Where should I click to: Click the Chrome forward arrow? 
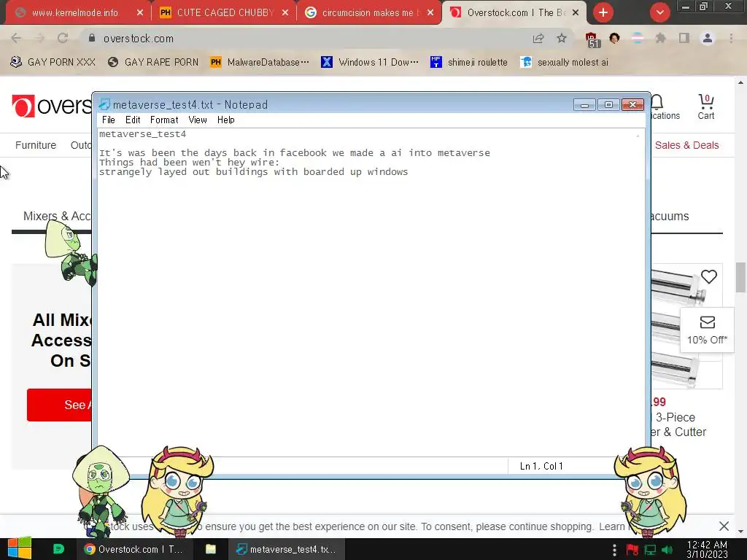coord(39,38)
